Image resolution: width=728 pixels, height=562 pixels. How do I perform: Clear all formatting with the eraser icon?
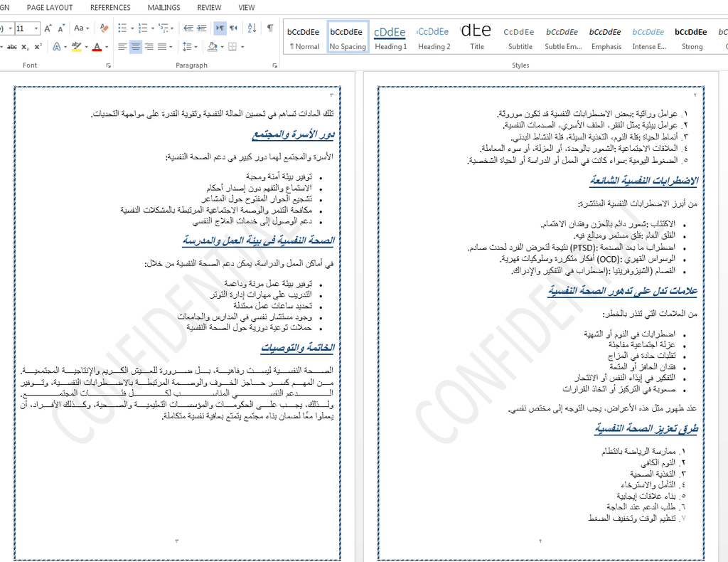pos(104,28)
